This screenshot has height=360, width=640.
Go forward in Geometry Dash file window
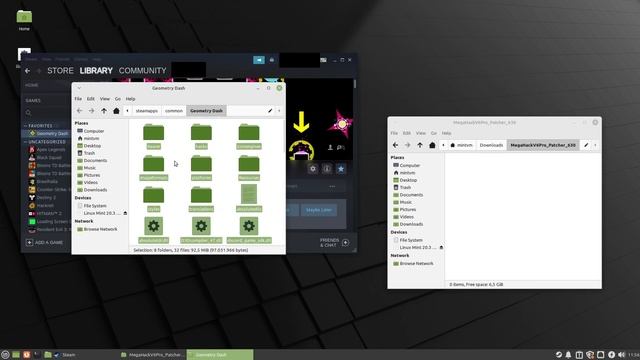tap(91, 111)
